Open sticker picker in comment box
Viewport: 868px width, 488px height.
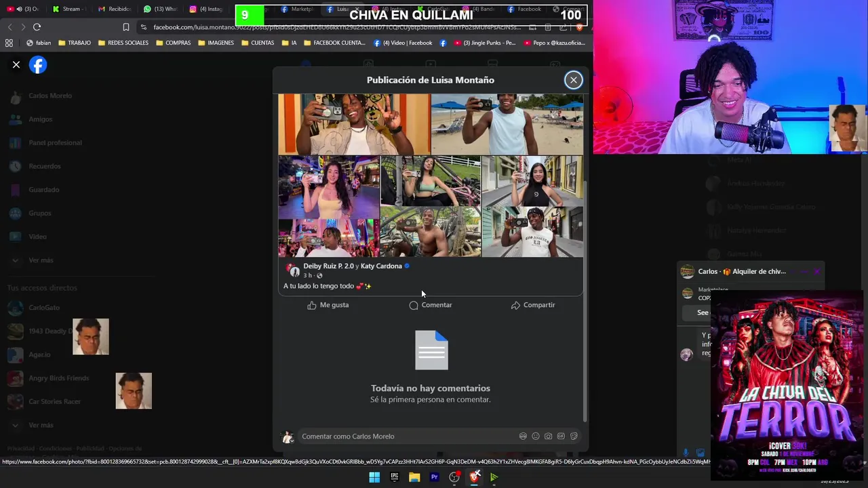(x=574, y=436)
